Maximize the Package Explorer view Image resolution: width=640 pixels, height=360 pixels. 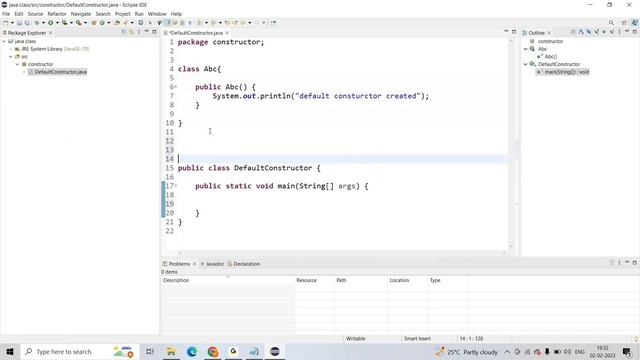pyautogui.click(x=154, y=31)
